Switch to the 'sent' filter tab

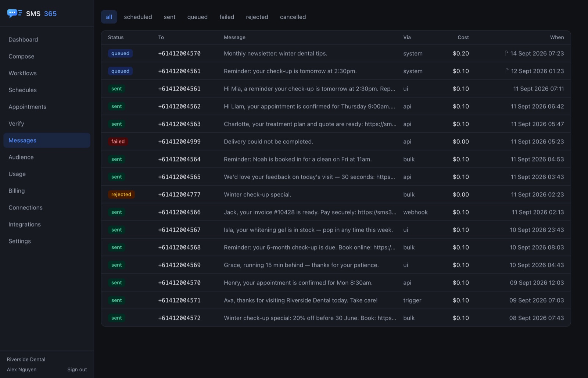[169, 17]
